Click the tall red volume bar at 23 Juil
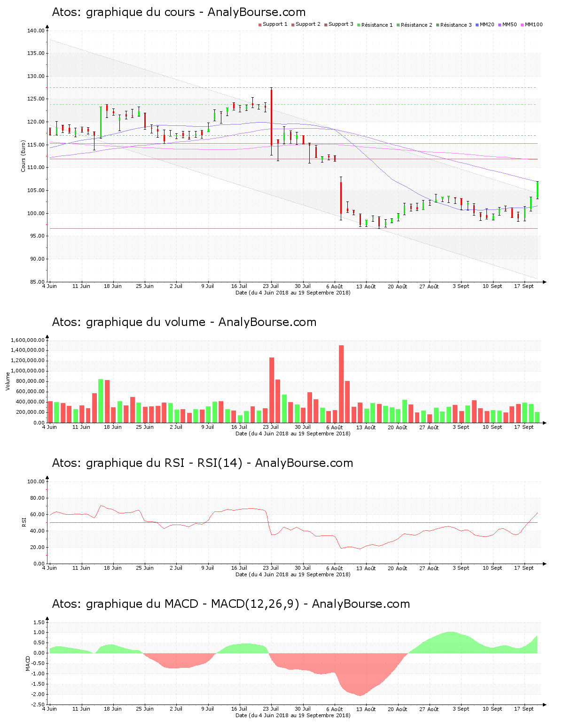Screen dimensions: 564x728 point(272,390)
